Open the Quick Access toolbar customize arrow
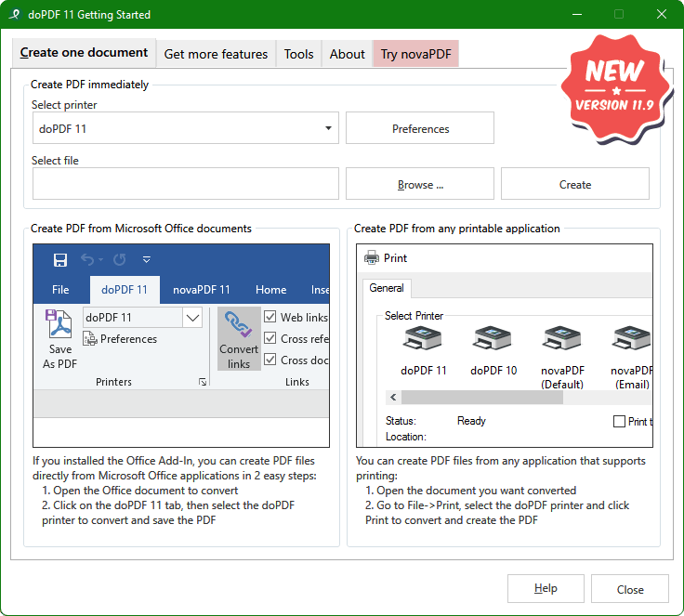 coord(146,260)
